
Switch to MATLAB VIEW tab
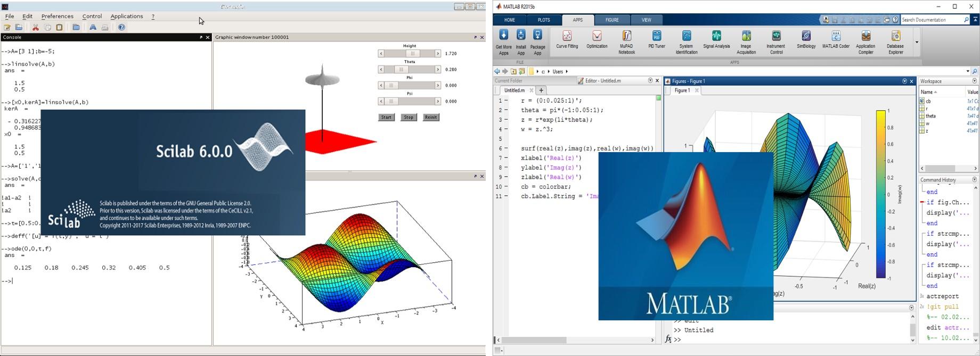646,20
